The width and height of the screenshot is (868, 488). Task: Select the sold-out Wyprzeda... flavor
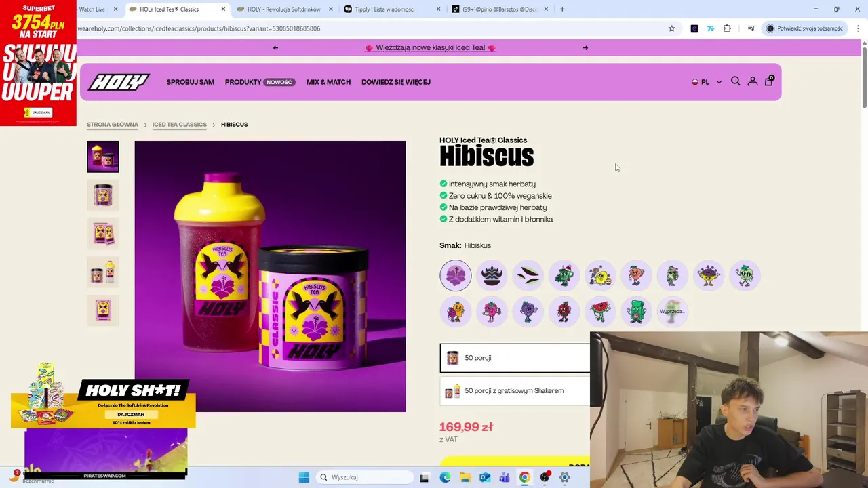pos(672,312)
